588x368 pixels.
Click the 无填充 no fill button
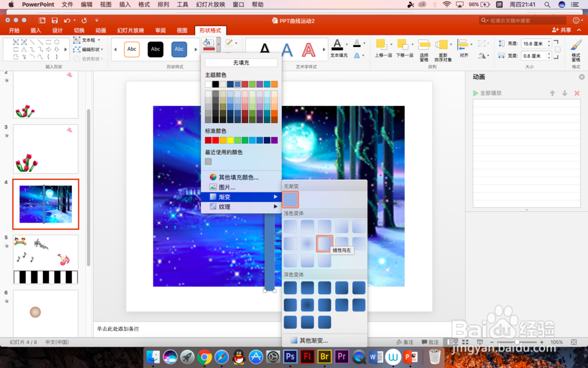(x=241, y=63)
